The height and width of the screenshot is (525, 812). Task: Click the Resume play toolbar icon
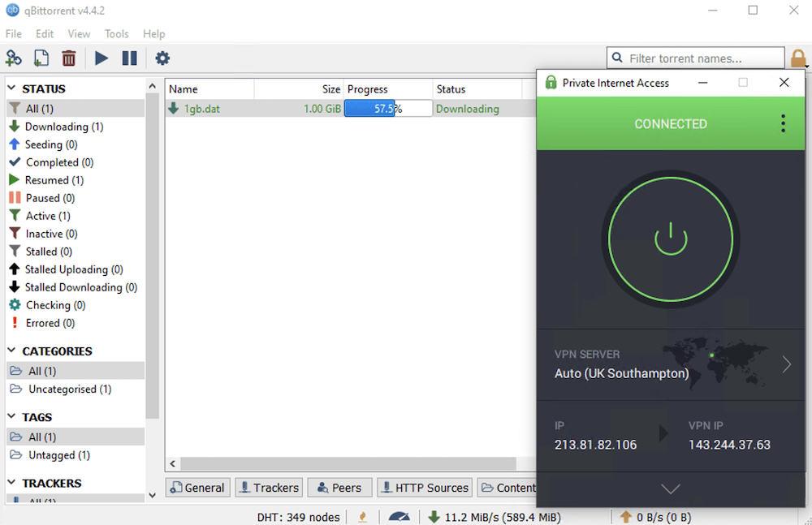[x=101, y=58]
